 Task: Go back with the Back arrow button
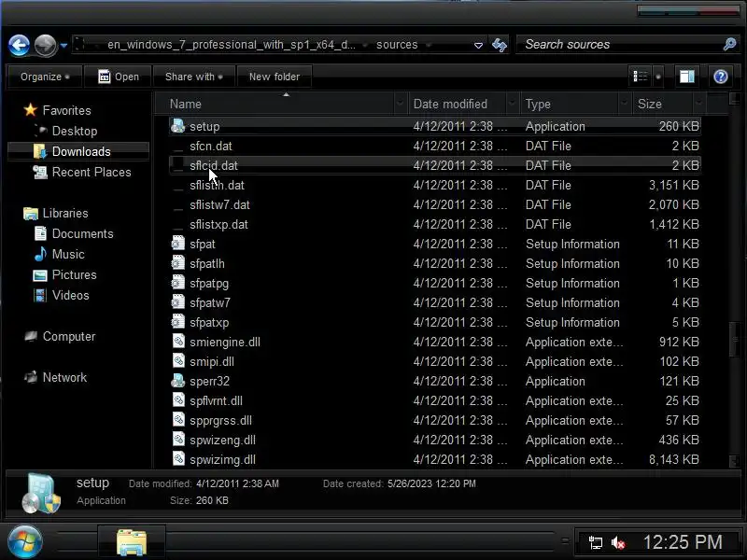19,46
